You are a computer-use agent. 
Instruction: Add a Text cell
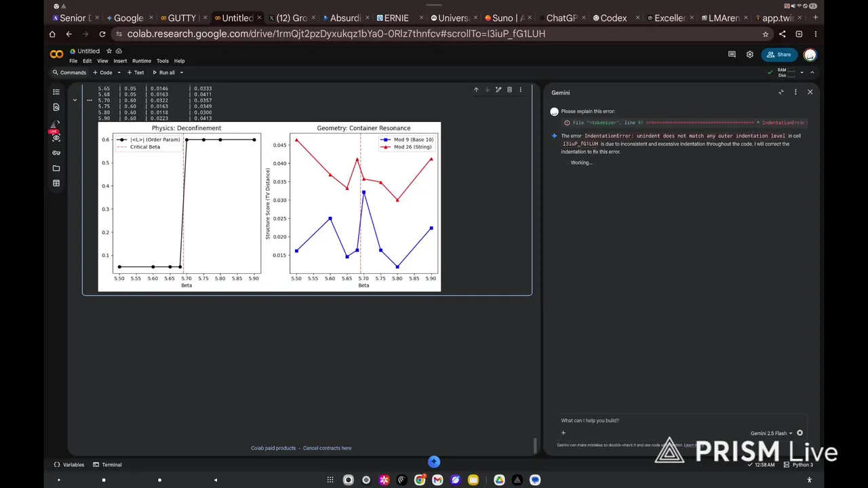136,73
